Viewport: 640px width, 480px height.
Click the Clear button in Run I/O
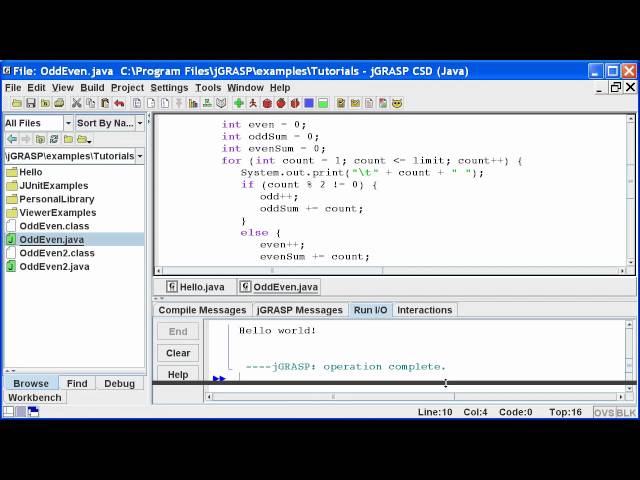(178, 353)
